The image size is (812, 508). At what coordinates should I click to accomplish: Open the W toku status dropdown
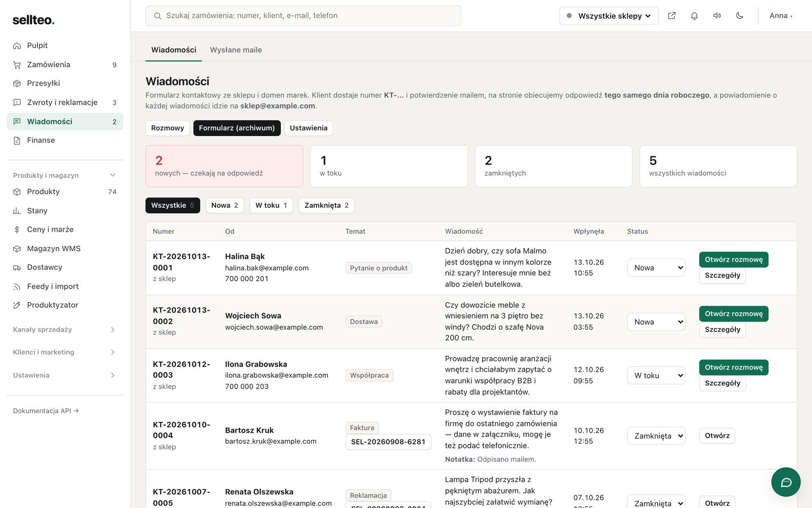coord(656,375)
